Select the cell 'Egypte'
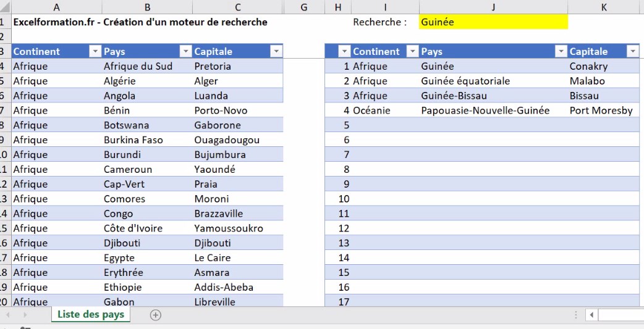The width and height of the screenshot is (644, 329). pos(147,258)
